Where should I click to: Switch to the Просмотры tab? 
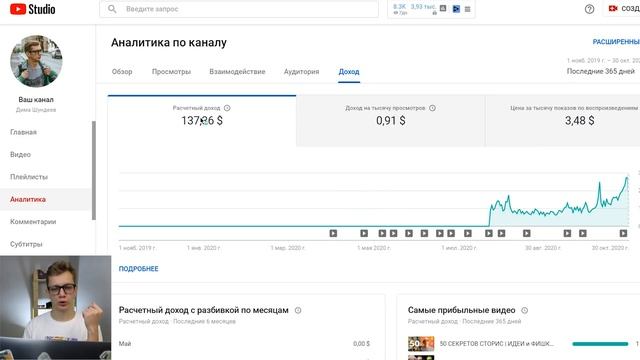171,71
